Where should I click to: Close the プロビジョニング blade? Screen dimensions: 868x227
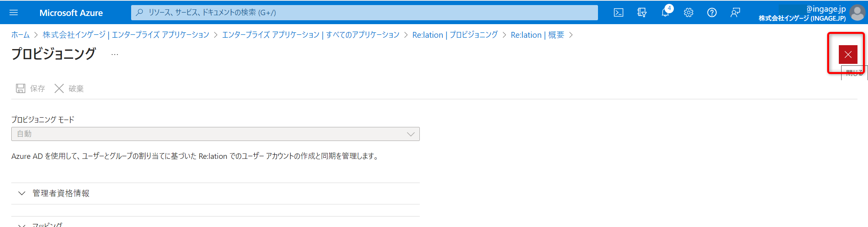[848, 55]
